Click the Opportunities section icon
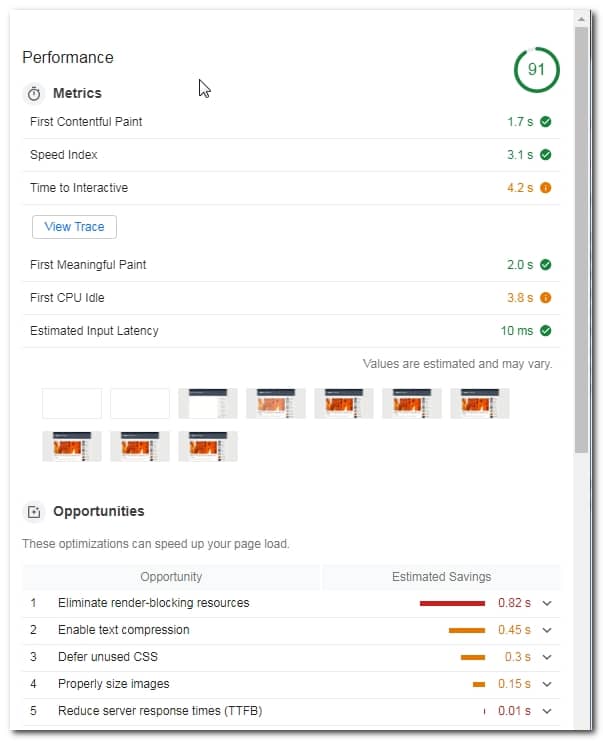Image resolution: width=603 pixels, height=741 pixels. (34, 512)
